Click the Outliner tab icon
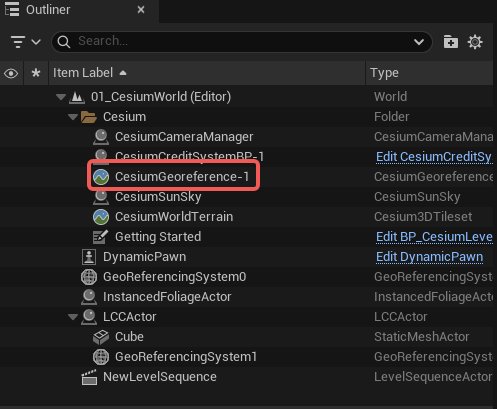 point(12,9)
